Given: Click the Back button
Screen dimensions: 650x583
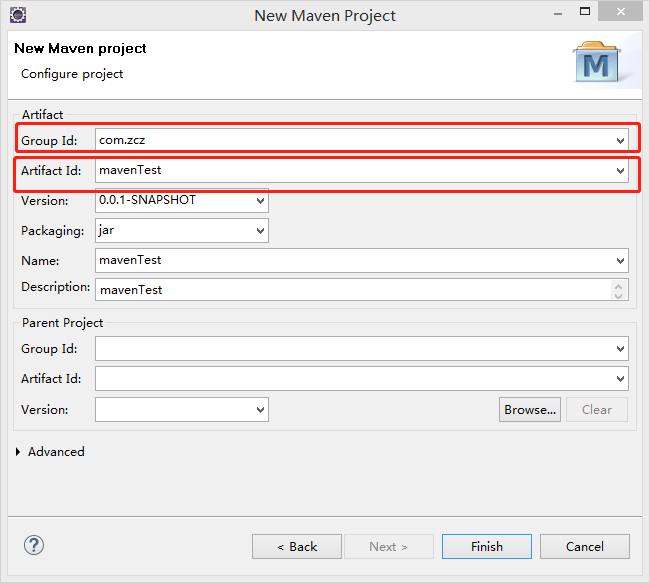Looking at the screenshot, I should coord(297,547).
